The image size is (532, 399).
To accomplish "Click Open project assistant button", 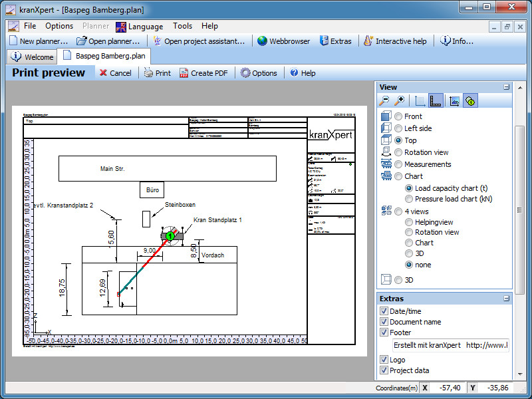I will [x=198, y=41].
